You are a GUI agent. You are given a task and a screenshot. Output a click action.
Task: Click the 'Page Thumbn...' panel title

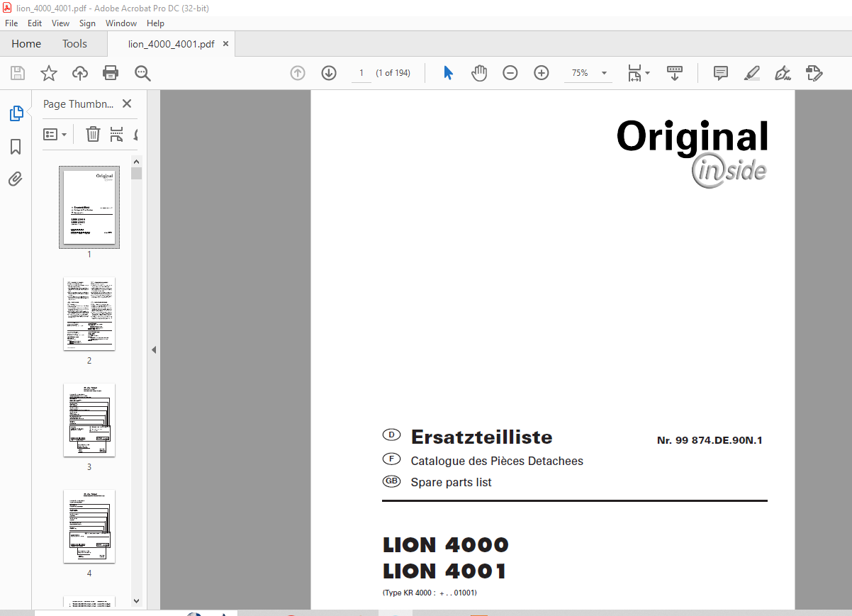pos(78,103)
